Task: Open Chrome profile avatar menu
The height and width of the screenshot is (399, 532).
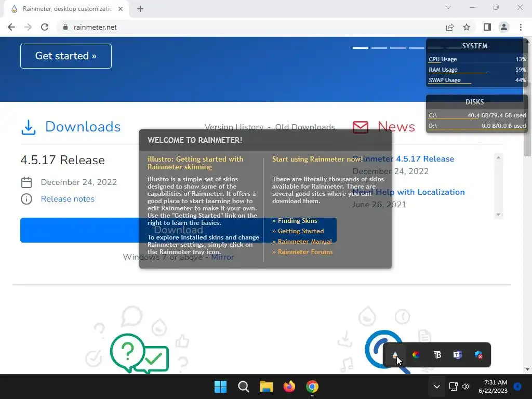Action: coord(504,27)
